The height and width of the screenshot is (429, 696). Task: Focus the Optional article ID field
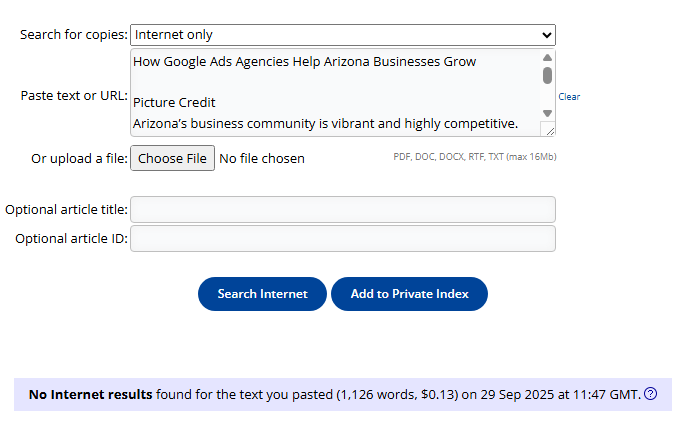pyautogui.click(x=343, y=238)
